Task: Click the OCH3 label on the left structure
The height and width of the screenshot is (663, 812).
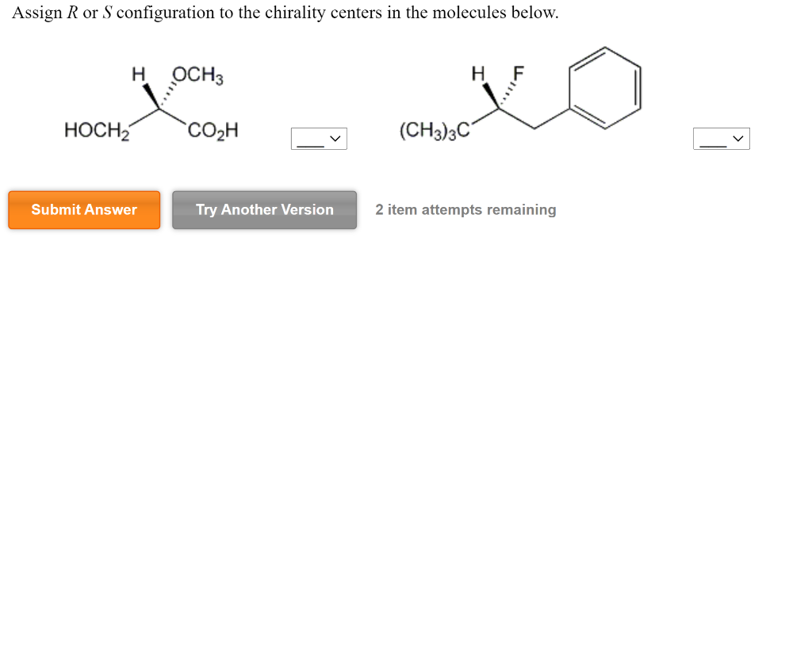Action: point(196,75)
